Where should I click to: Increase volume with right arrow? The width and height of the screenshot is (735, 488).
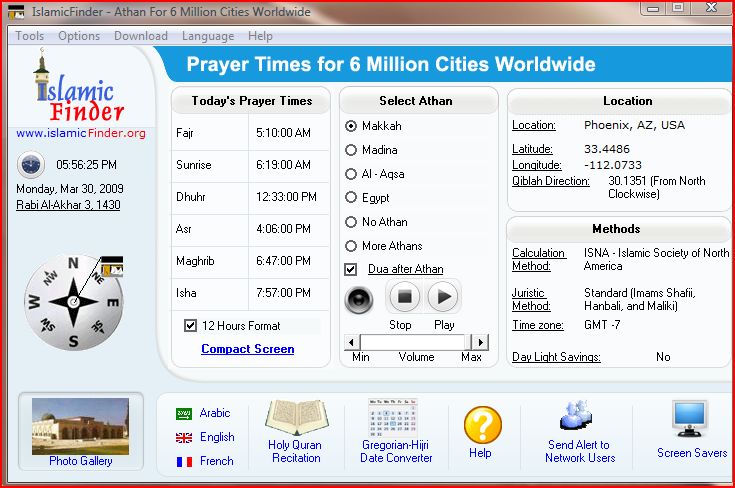tap(480, 342)
